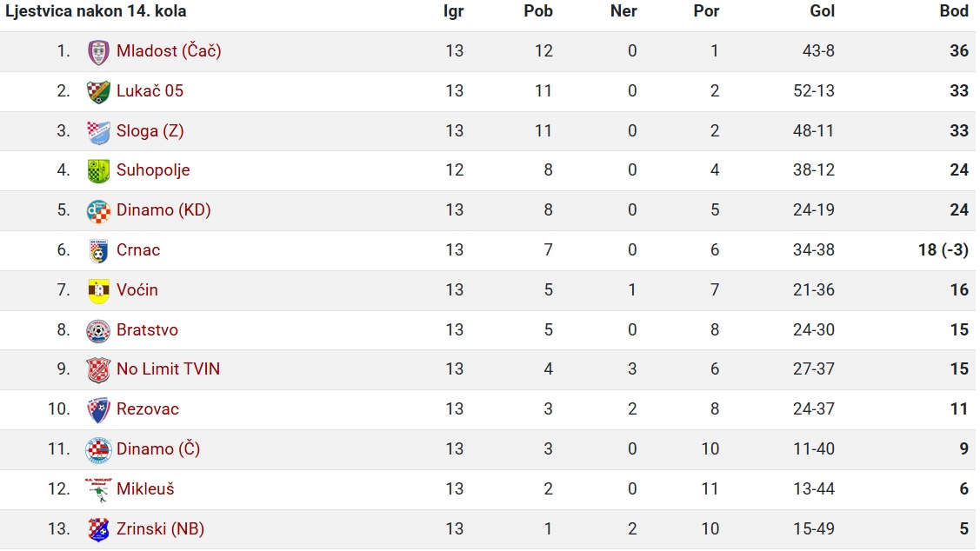Click the Lukač 05 club crest
The width and height of the screenshot is (980, 551).
[98, 92]
